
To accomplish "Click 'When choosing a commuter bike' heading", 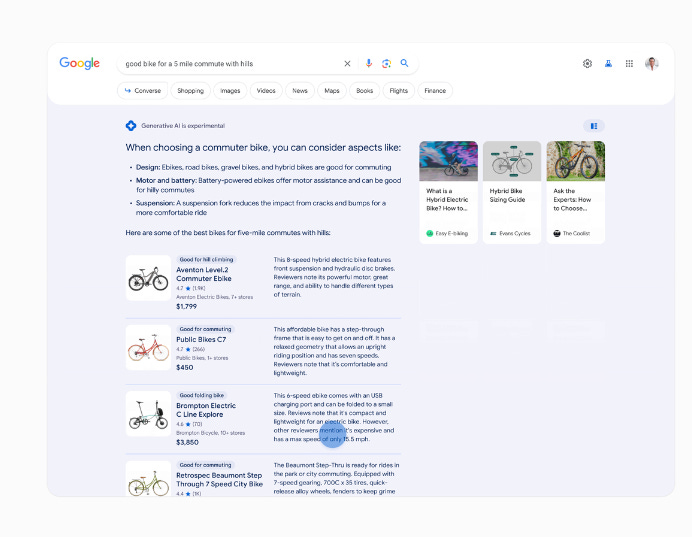I will pos(263,147).
